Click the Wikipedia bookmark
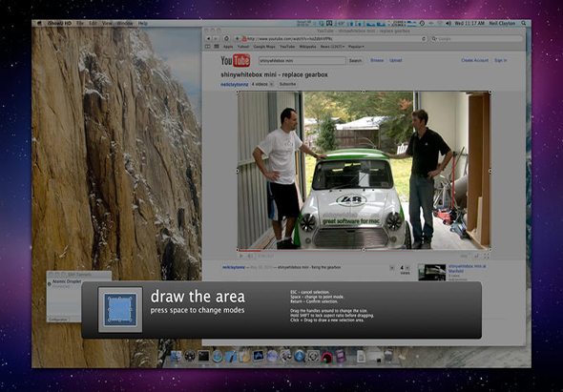 pyautogui.click(x=307, y=47)
